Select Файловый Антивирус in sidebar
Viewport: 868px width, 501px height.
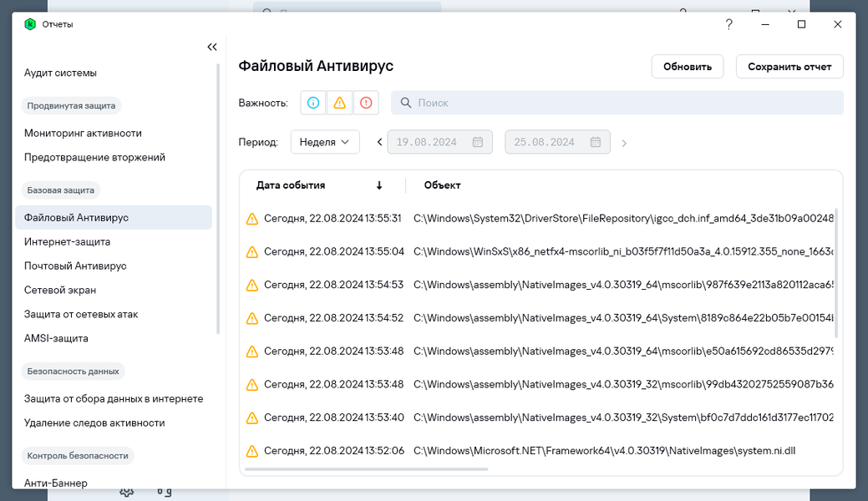114,218
